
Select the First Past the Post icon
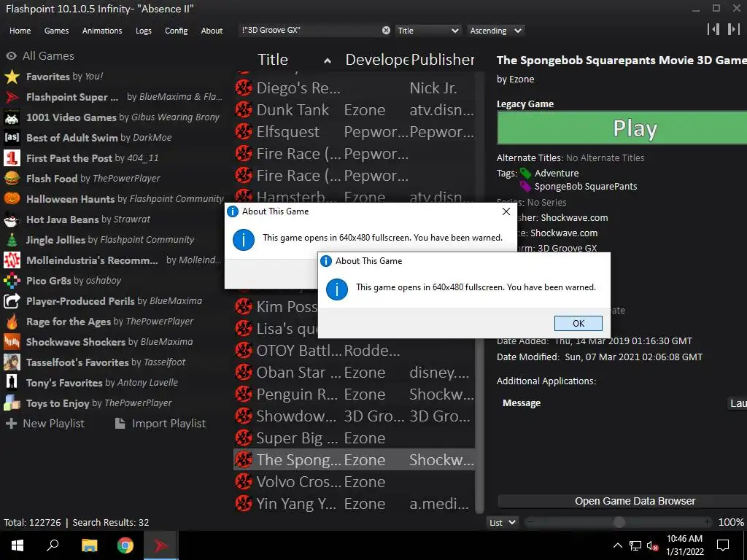[12, 158]
